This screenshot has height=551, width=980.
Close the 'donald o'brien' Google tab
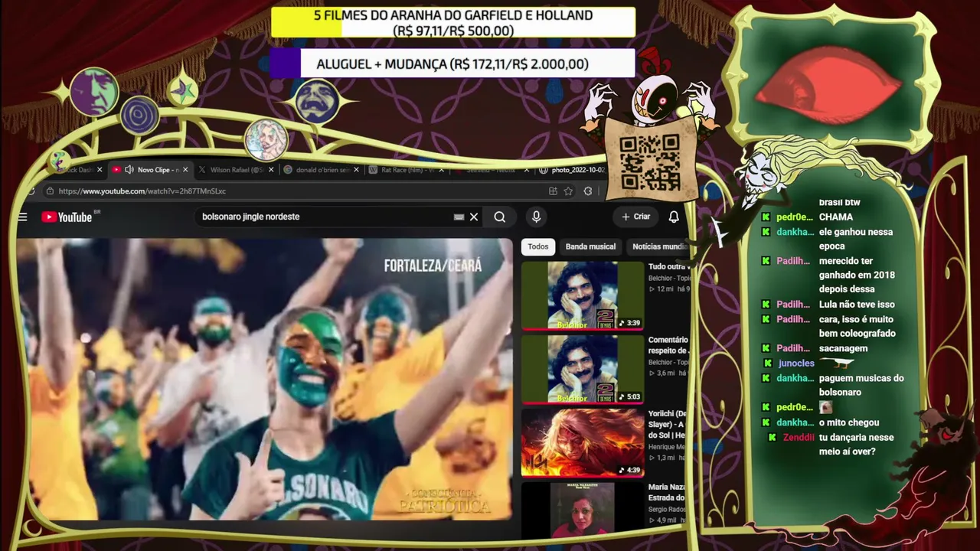click(356, 170)
